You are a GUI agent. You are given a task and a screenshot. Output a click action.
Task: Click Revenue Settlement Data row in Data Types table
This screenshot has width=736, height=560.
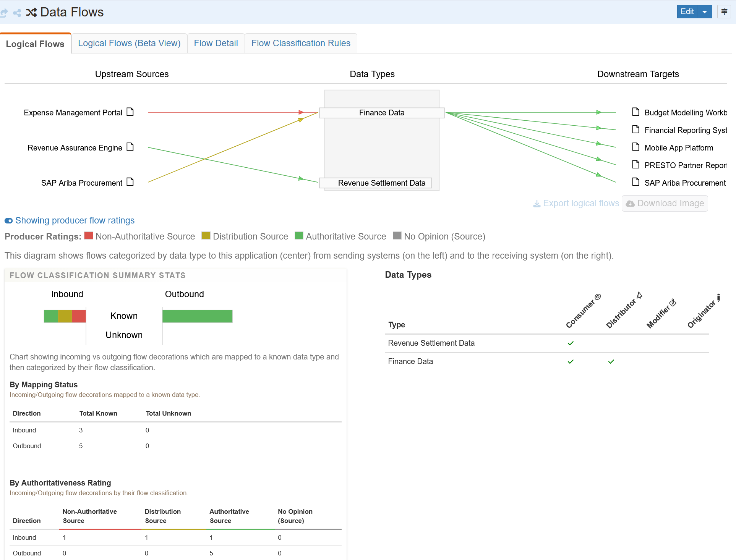click(x=547, y=343)
